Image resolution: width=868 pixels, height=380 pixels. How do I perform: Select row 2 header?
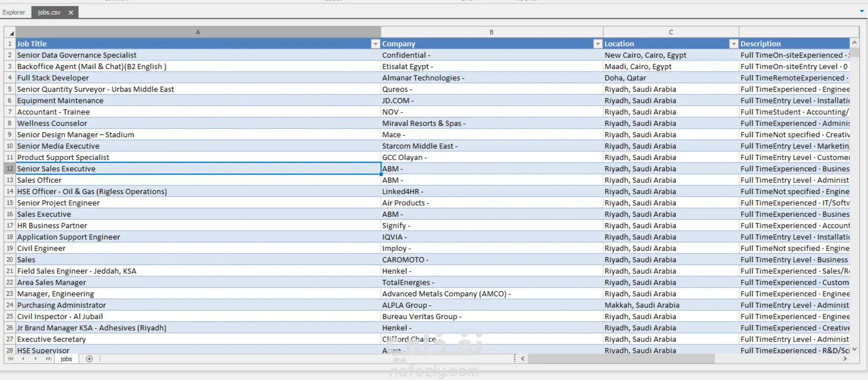tap(10, 55)
